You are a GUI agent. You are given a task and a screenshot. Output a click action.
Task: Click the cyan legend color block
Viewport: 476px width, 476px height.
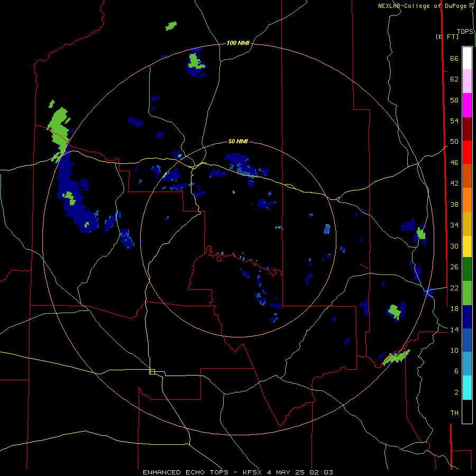click(x=467, y=388)
